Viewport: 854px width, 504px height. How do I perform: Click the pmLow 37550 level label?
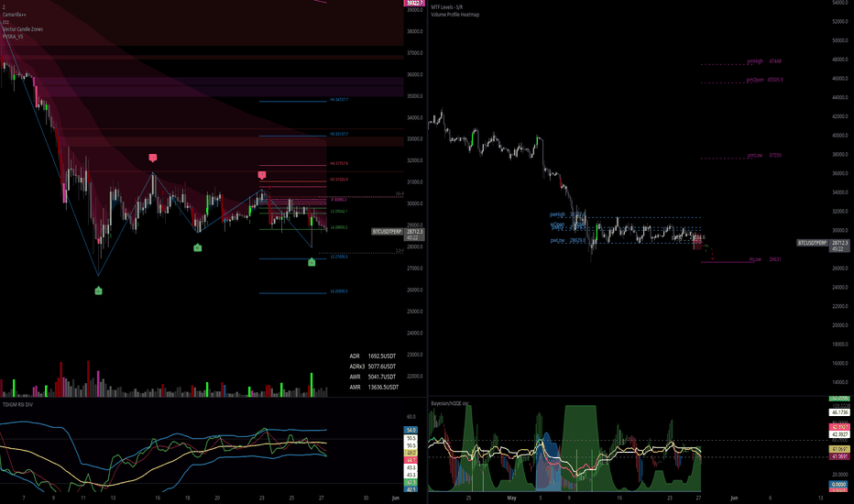pos(764,156)
